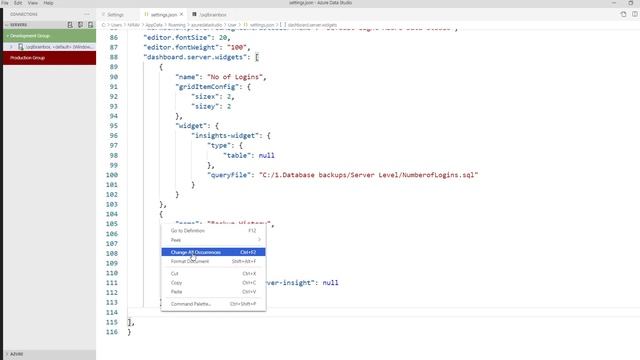Choose Go to Definition in context menu
Viewport: 640px width, 360px height.
[213, 231]
